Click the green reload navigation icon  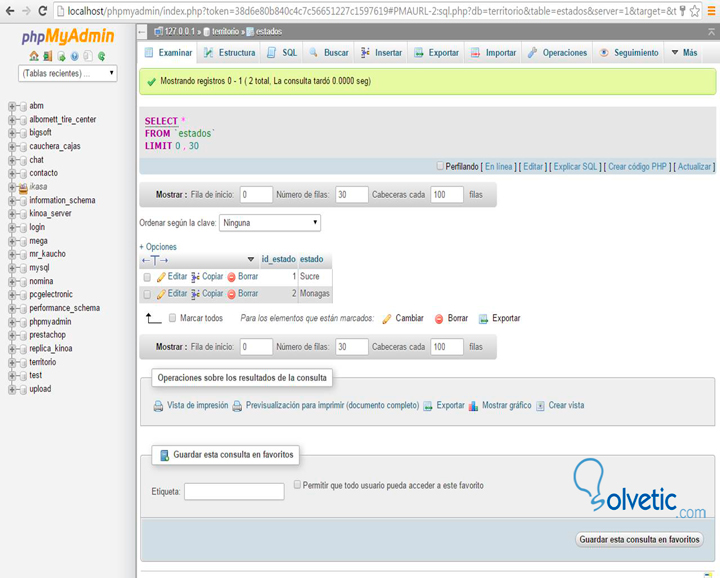[x=101, y=56]
